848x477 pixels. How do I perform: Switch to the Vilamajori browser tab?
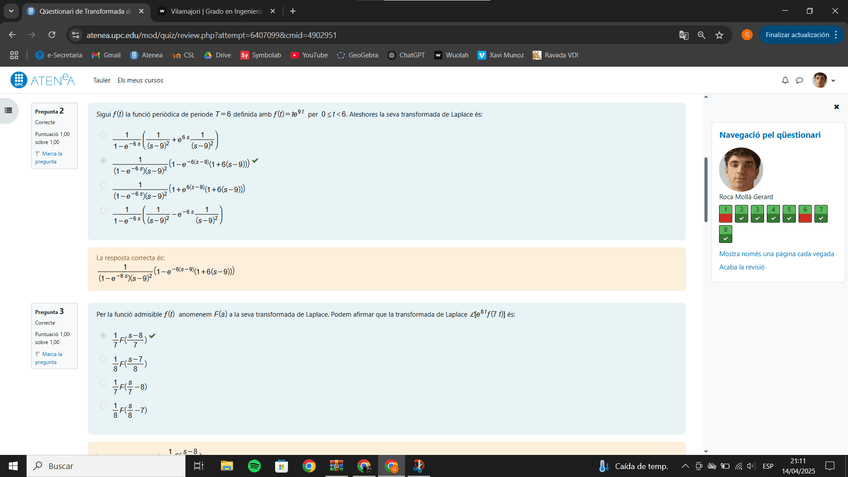tap(211, 11)
